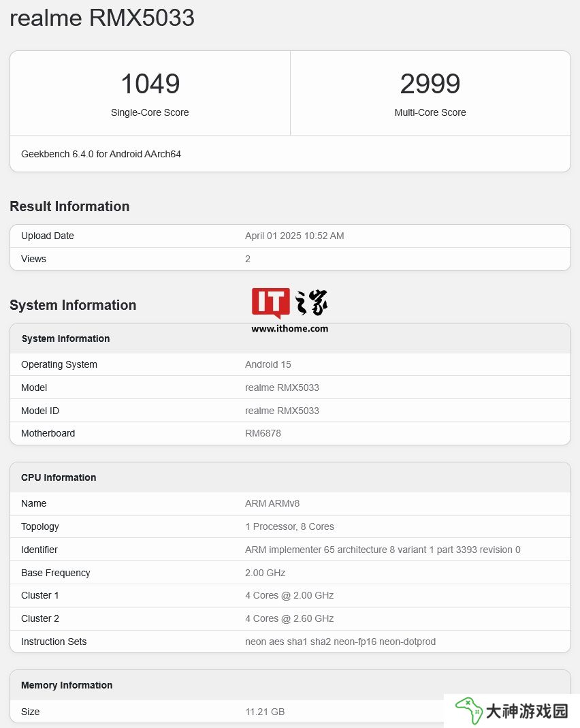Click the Upload Date label
Screen dimensions: 580x728
48,236
